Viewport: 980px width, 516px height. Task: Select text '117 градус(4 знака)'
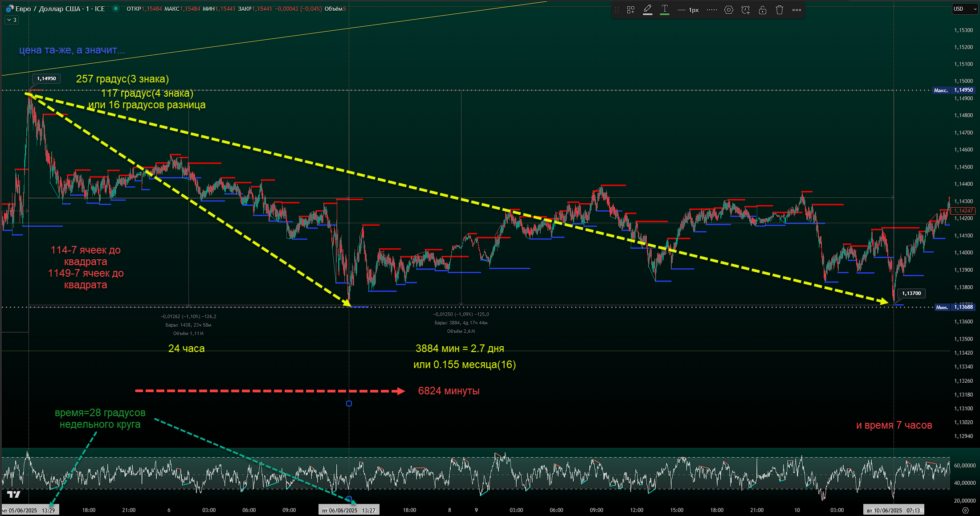point(147,93)
